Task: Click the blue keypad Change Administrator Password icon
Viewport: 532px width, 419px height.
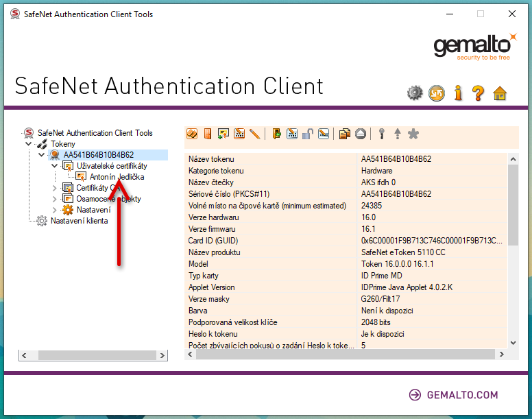Action: coord(292,134)
